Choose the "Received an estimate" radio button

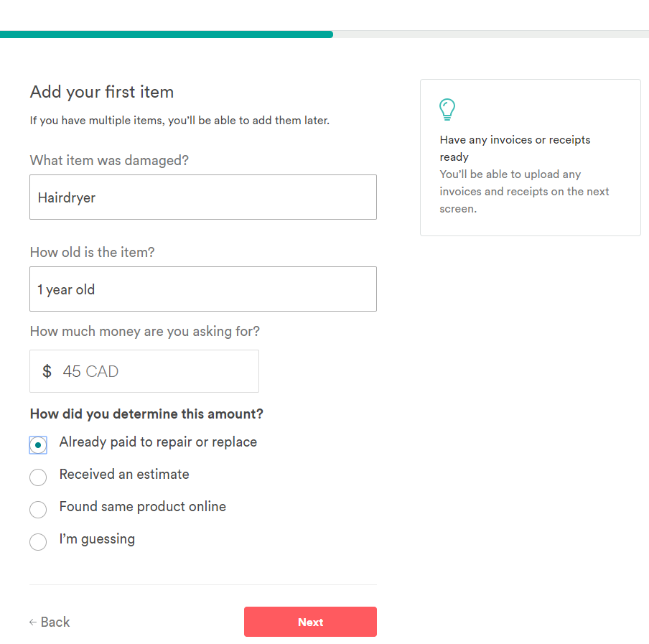[38, 477]
